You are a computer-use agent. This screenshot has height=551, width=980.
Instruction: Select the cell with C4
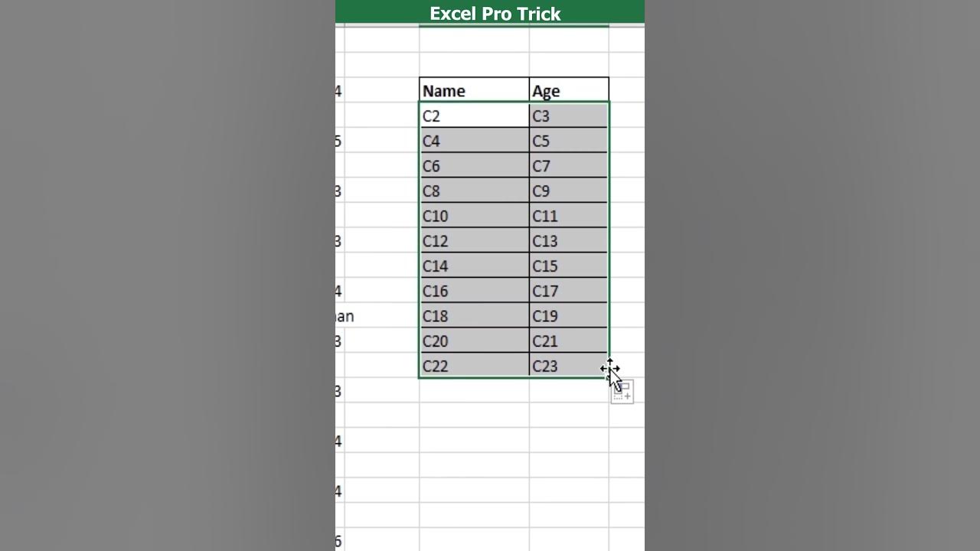coord(474,141)
